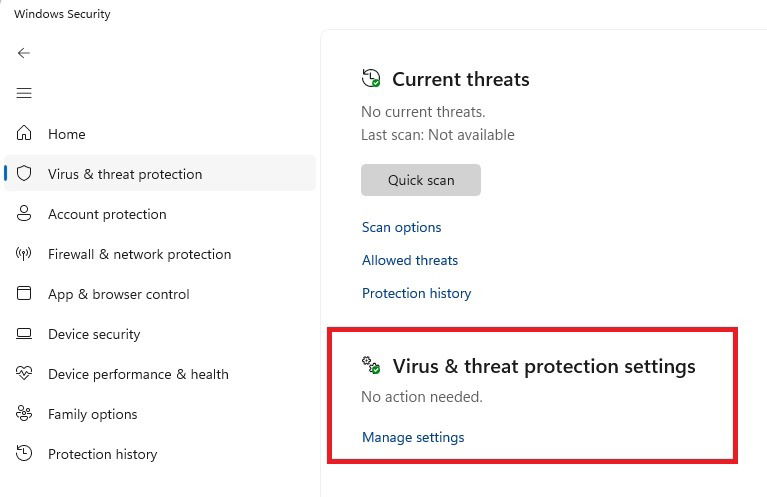Click the Account protection person icon
767x497 pixels.
click(23, 213)
